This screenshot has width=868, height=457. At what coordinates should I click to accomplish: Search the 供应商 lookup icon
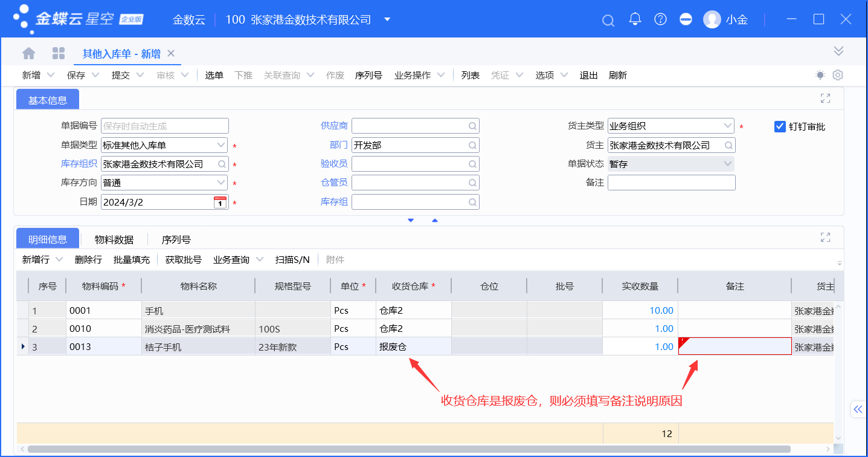click(x=472, y=126)
